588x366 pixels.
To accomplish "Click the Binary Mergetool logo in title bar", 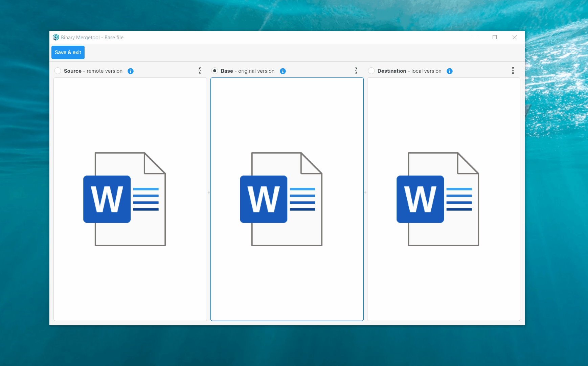I will [56, 37].
